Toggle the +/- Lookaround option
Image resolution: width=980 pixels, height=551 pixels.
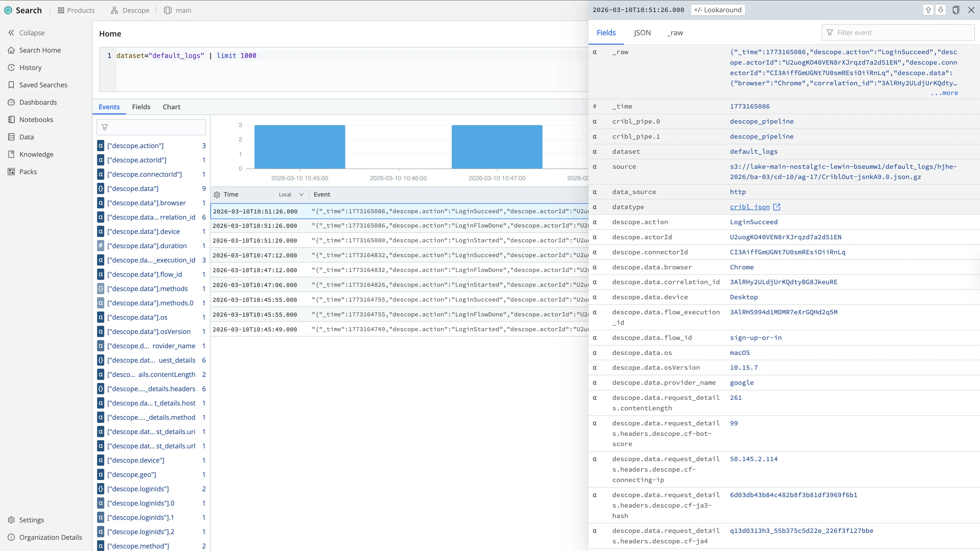pyautogui.click(x=717, y=9)
